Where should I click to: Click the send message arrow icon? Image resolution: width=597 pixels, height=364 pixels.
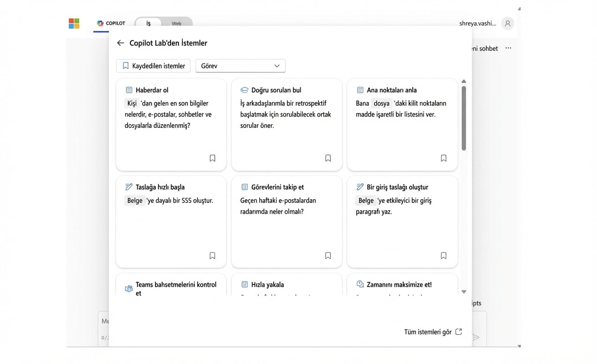(x=476, y=337)
